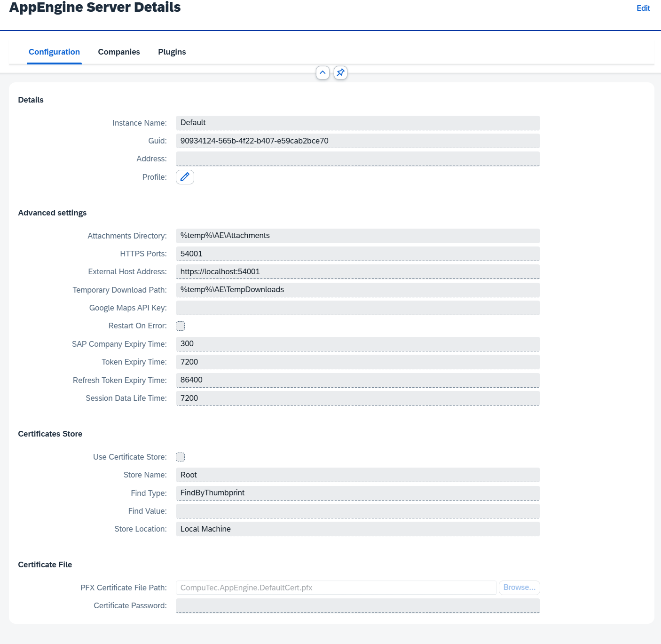Switch to the Companies tab
The height and width of the screenshot is (644, 661).
point(118,52)
